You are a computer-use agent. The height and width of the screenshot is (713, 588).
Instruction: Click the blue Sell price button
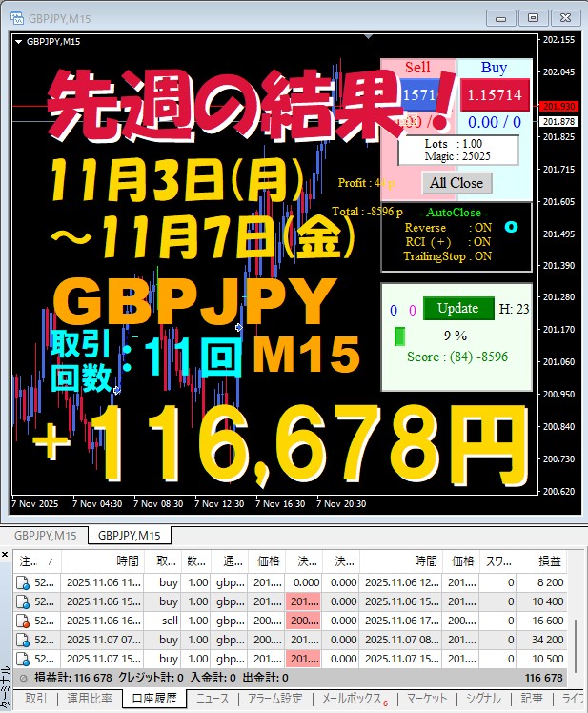point(418,94)
